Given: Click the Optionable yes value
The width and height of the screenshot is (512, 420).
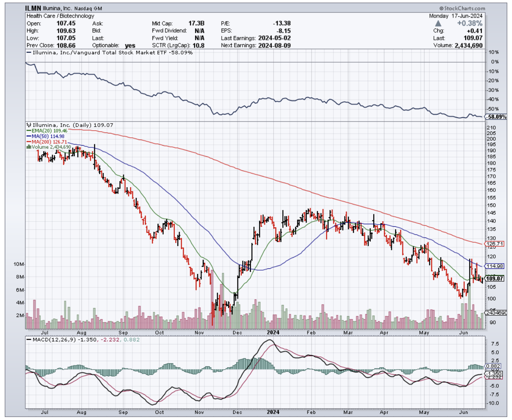Looking at the screenshot, I should pos(129,45).
